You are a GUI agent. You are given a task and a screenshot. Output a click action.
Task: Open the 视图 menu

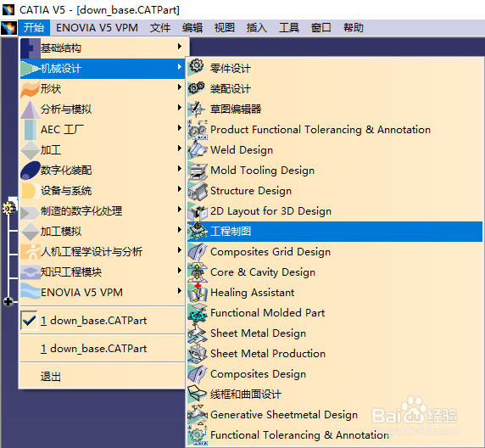(224, 28)
